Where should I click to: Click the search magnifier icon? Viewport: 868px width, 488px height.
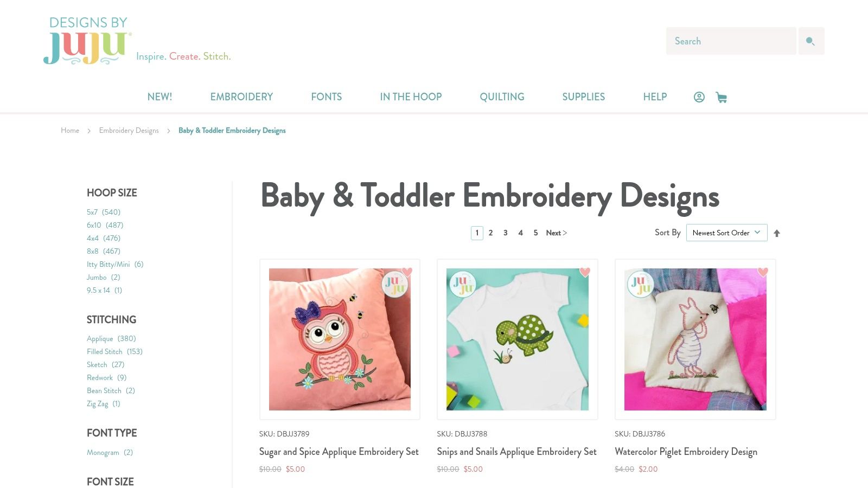811,41
